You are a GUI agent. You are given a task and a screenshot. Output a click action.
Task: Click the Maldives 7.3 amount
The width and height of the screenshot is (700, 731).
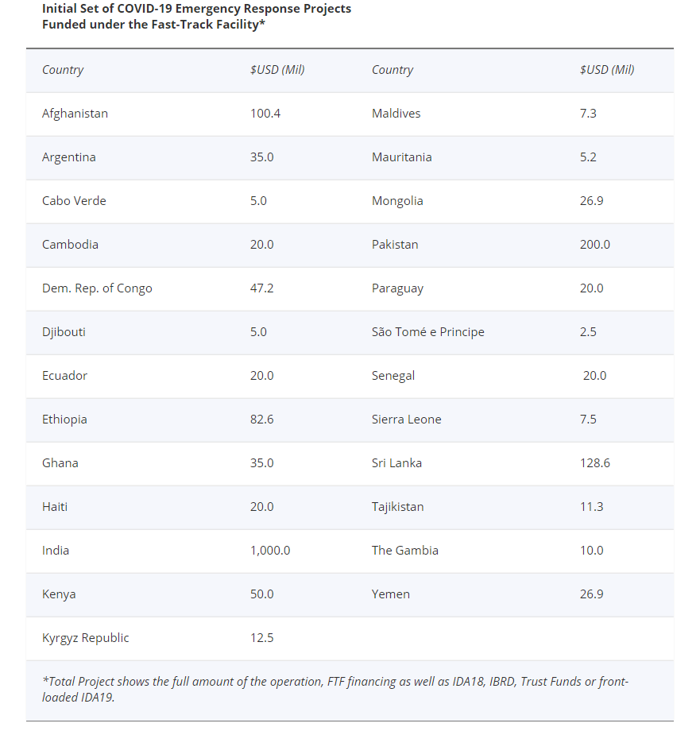click(588, 114)
